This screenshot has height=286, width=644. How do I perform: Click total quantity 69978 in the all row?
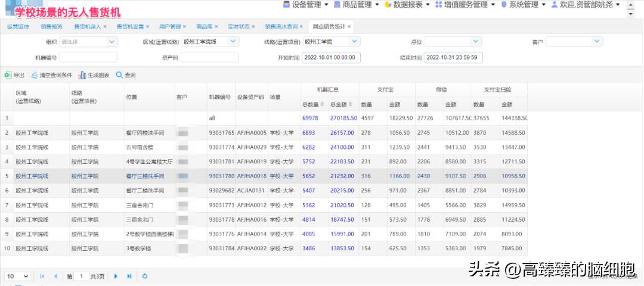[x=310, y=118]
